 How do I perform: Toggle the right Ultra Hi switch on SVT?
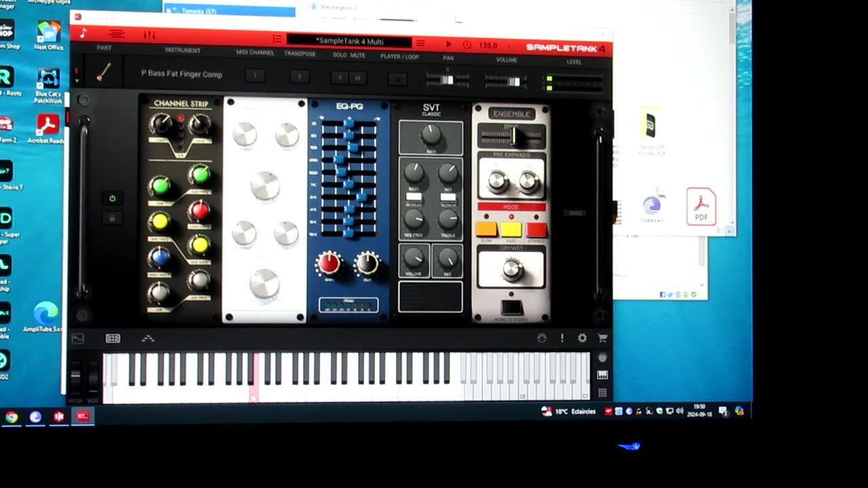point(448,197)
